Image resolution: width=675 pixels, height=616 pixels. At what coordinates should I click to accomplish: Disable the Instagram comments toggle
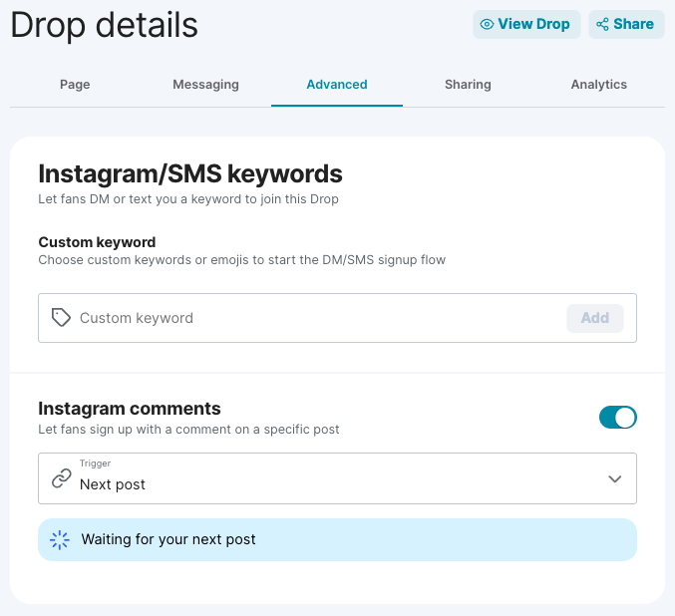click(617, 418)
